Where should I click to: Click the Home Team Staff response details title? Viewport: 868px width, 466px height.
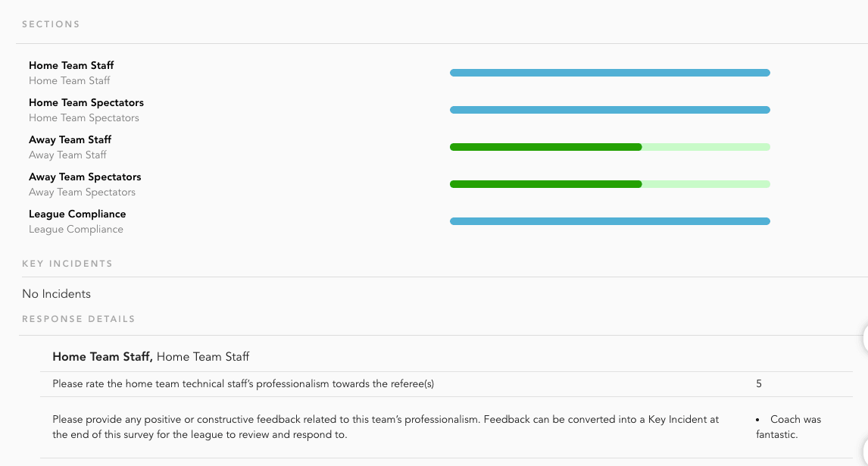coord(151,356)
